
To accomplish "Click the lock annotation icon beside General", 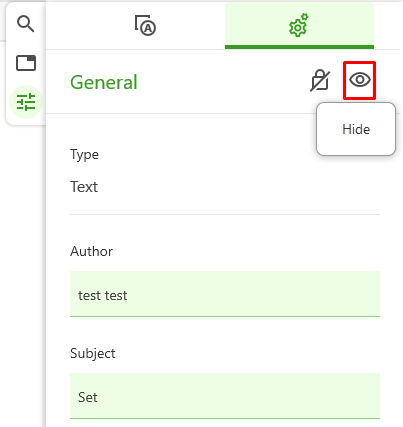I will (320, 80).
